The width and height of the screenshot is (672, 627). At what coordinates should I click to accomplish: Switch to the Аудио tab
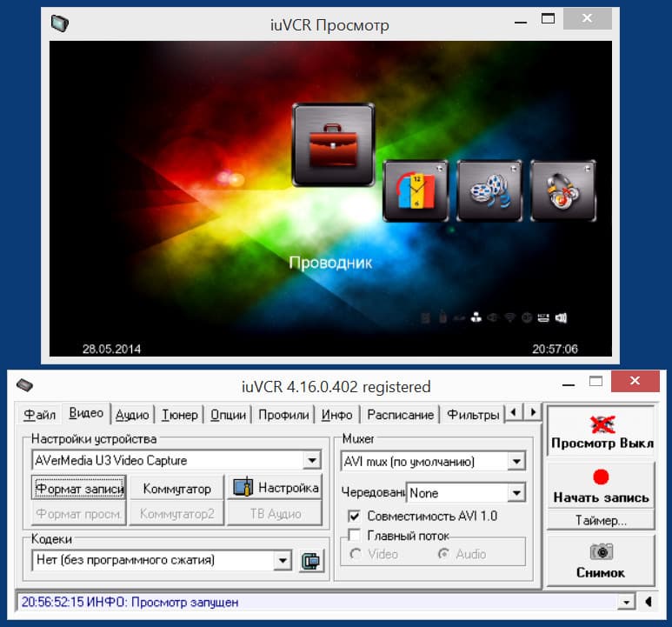coord(132,415)
